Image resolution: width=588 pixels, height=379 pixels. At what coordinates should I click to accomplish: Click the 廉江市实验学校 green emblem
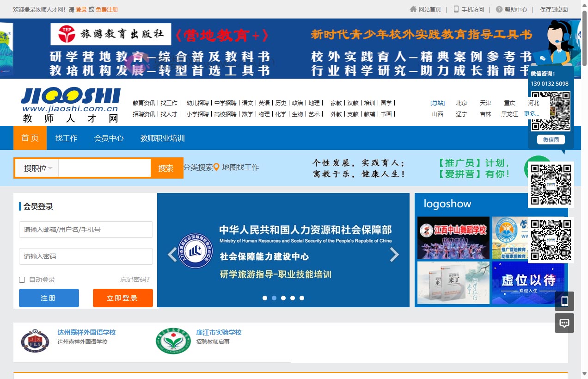click(172, 342)
